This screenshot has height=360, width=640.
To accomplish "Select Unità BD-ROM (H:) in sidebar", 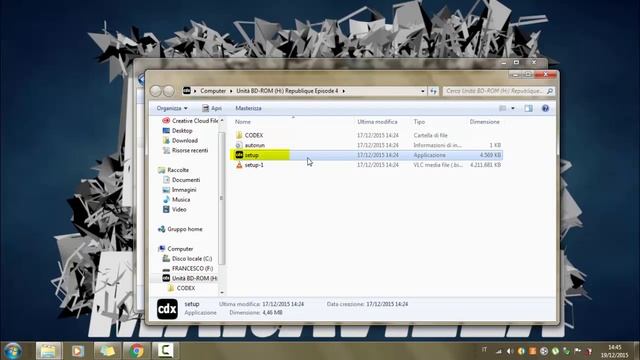I will coord(189,278).
